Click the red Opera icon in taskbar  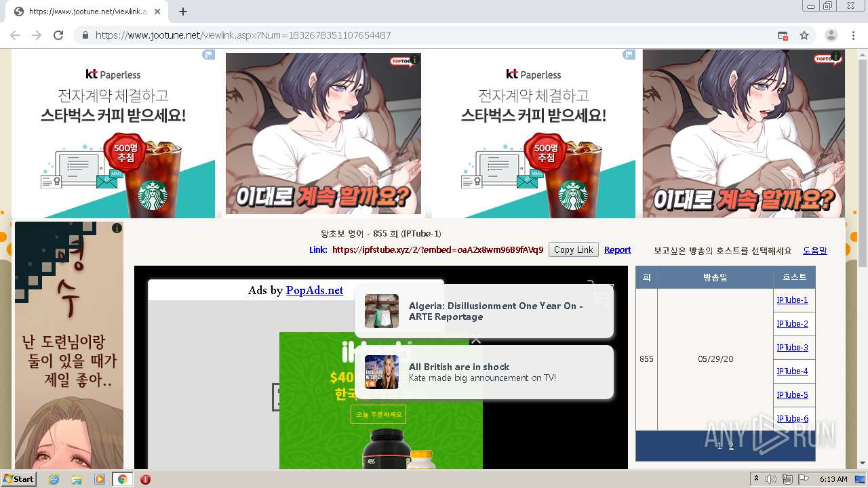[x=145, y=479]
